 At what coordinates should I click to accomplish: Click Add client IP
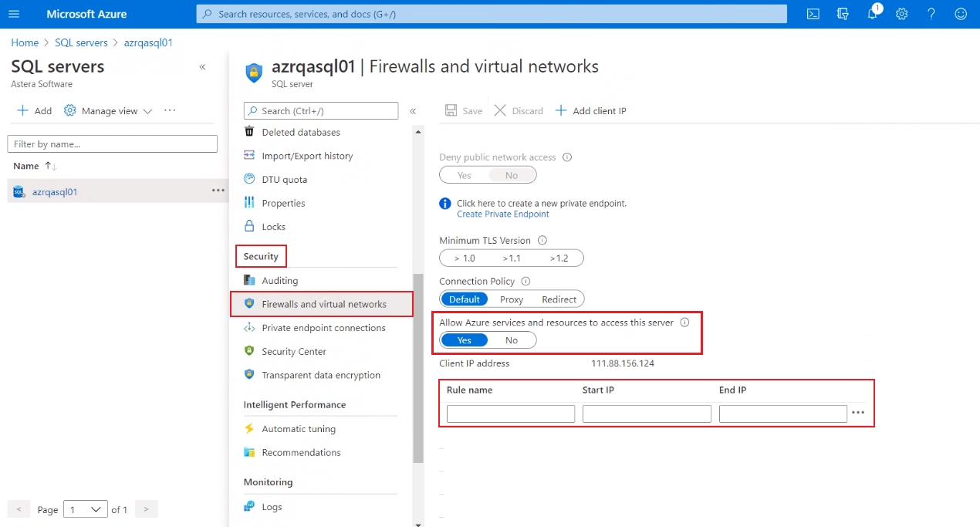click(591, 111)
